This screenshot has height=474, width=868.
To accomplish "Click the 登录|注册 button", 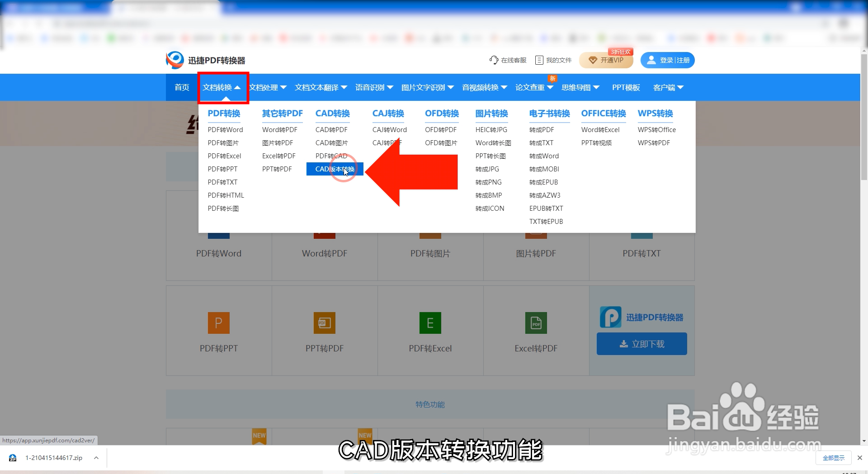I will (x=667, y=60).
